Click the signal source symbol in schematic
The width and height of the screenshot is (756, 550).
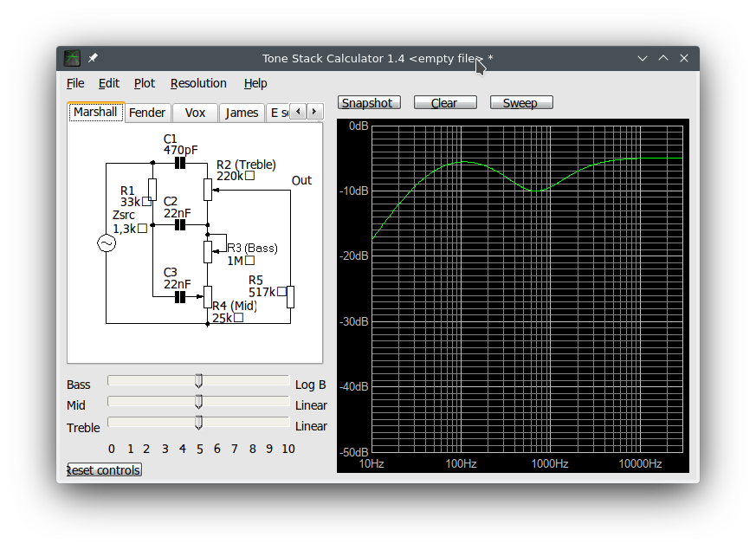click(106, 243)
